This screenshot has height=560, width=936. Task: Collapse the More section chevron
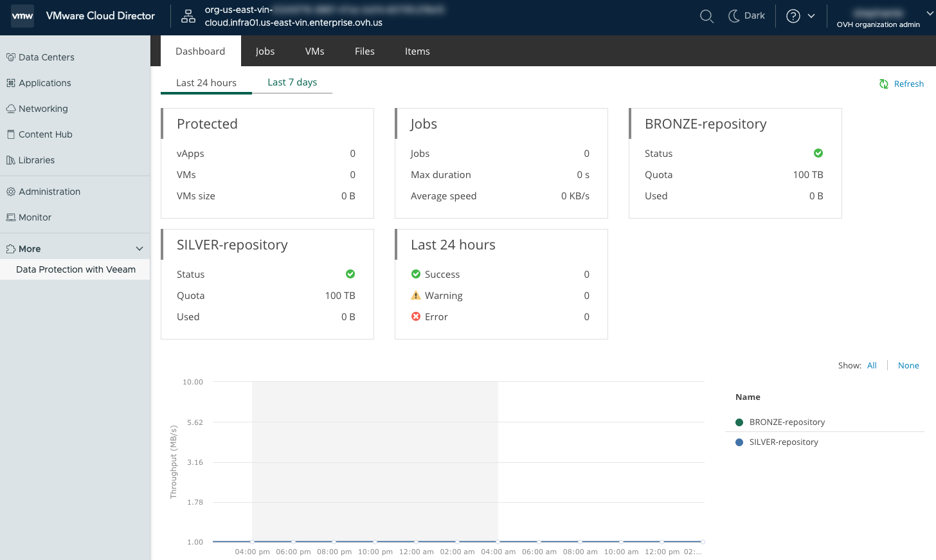139,249
